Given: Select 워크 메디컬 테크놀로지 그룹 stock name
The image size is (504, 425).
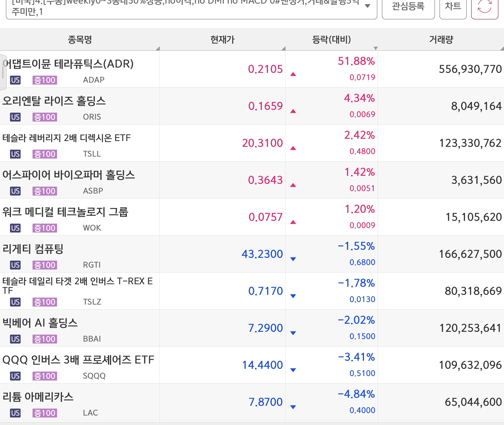Looking at the screenshot, I should pyautogui.click(x=65, y=212).
